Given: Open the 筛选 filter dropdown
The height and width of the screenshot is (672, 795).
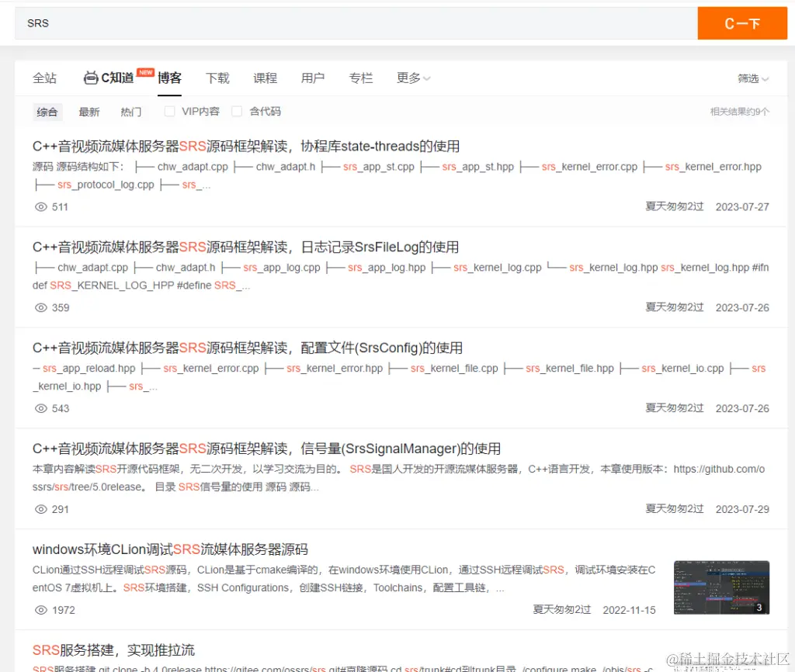Looking at the screenshot, I should pyautogui.click(x=753, y=78).
